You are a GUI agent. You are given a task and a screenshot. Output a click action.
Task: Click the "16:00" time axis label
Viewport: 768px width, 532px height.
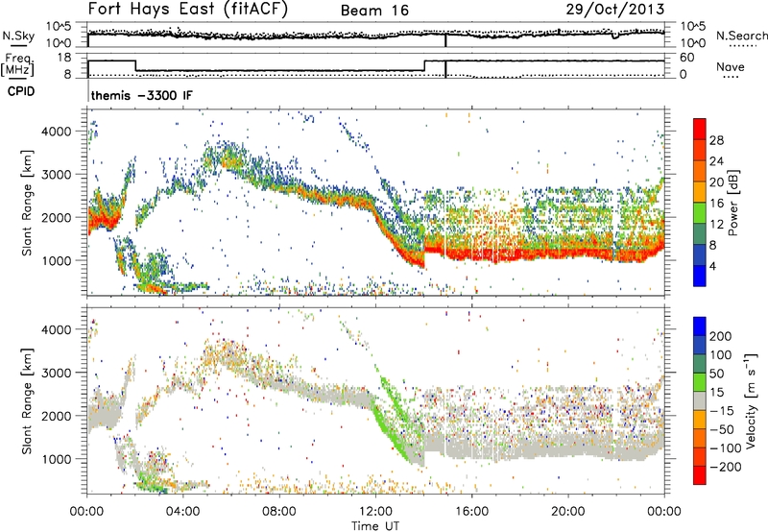click(471, 512)
